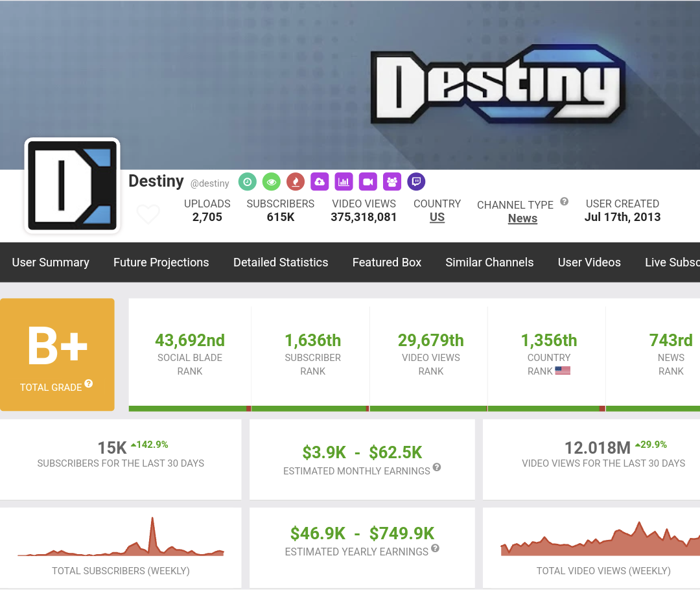Click the green eye icon beside @destiny
This screenshot has height=606, width=700.
pos(272,181)
